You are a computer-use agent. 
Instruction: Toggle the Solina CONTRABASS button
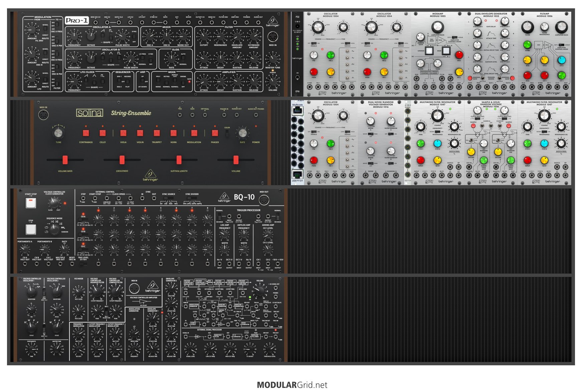(86, 133)
